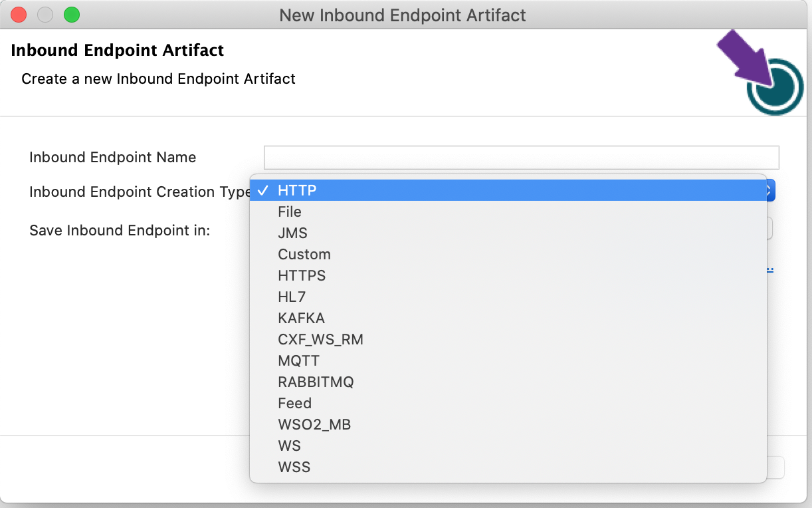The height and width of the screenshot is (508, 812).
Task: Pick RABBITMQ endpoint type
Action: pos(508,382)
